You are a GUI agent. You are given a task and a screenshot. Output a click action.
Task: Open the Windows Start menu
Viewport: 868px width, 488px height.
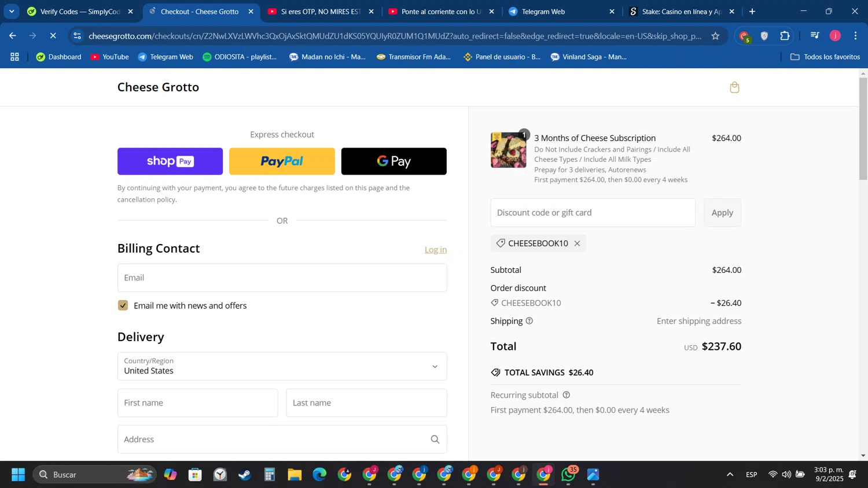click(x=18, y=475)
